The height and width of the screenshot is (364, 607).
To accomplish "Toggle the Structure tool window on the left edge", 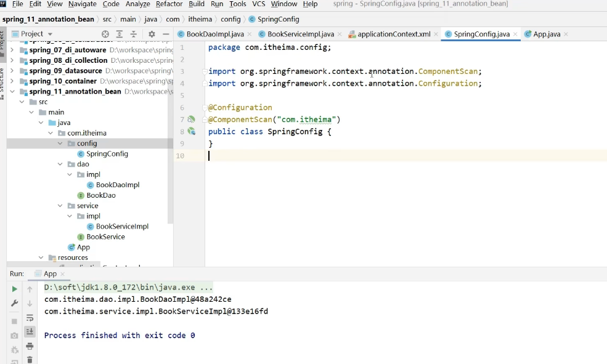I will point(2,80).
